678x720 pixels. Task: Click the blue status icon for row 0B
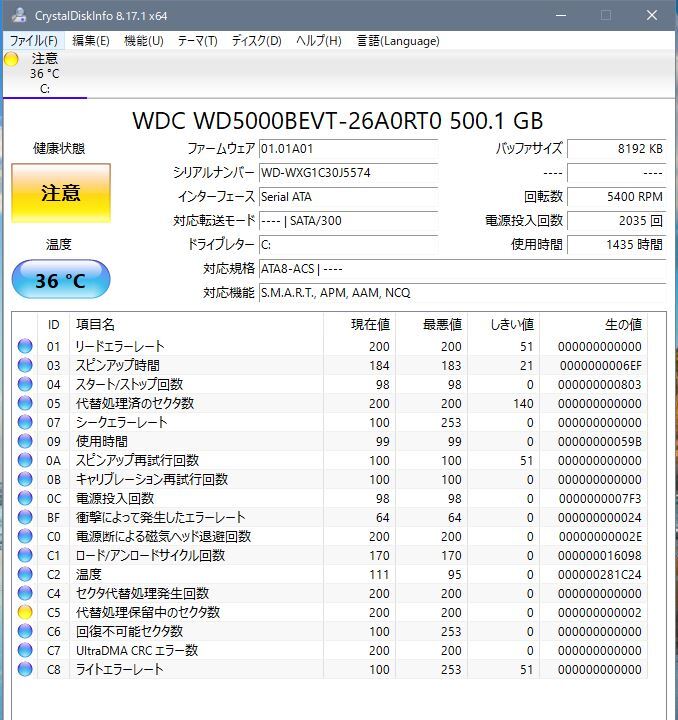[25, 479]
